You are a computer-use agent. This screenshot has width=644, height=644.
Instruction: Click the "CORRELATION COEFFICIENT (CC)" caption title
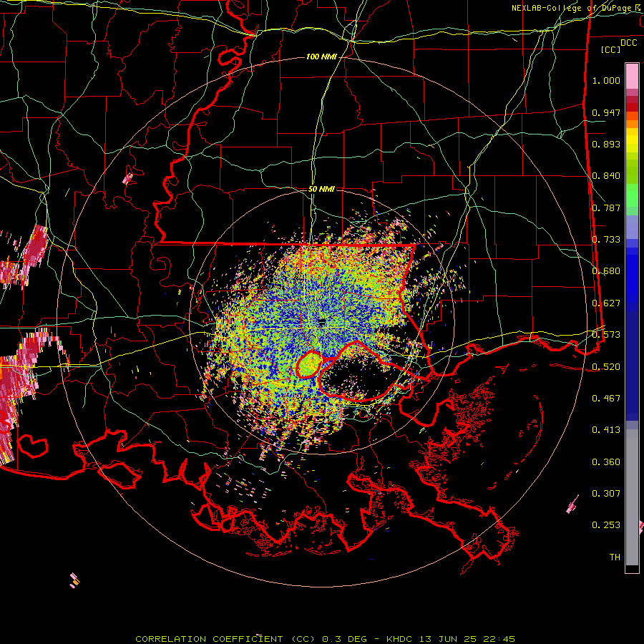coord(225,639)
